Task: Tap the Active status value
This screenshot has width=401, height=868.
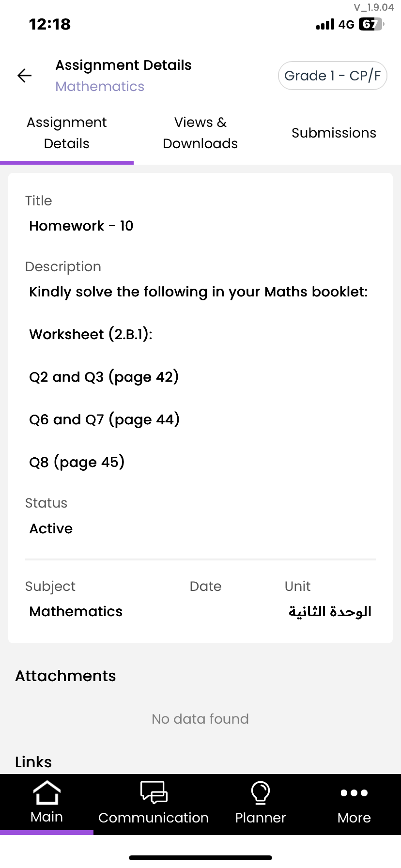Action: [x=51, y=528]
